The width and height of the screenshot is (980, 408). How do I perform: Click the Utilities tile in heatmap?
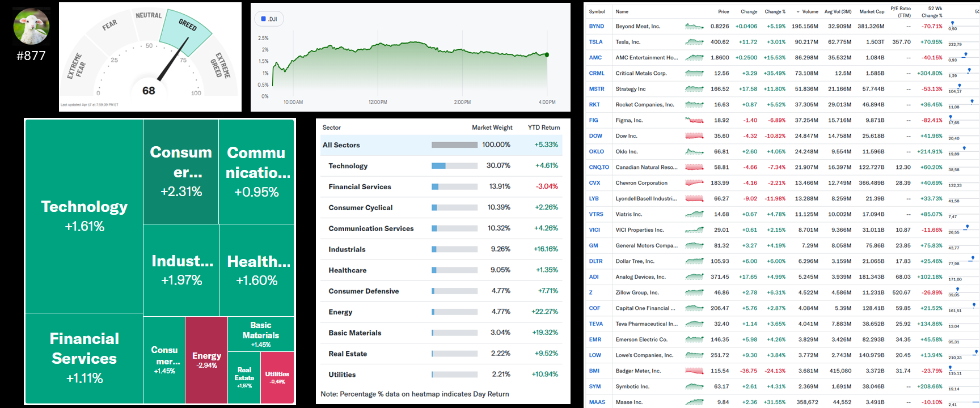coord(277,377)
